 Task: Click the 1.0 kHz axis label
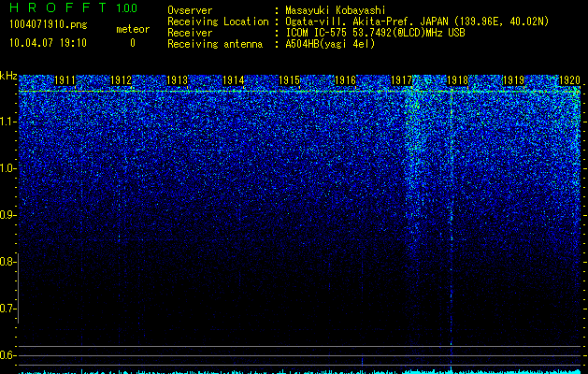(8, 168)
